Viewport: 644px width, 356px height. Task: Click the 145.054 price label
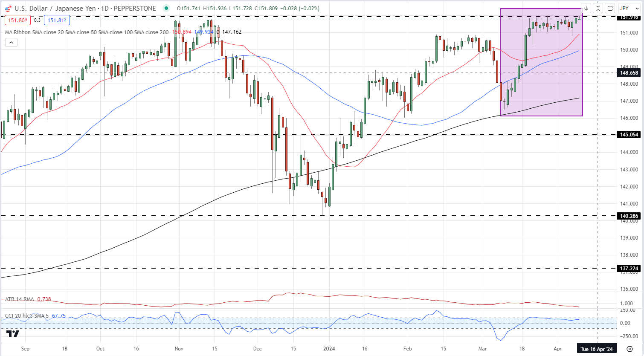tap(629, 135)
